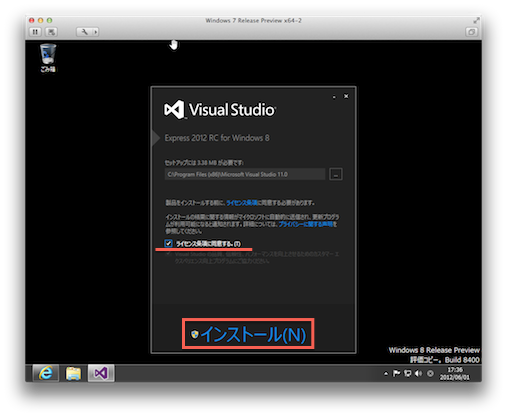This screenshot has height=417, width=507.
Task: Click the round tray icon beside volume
Action: (x=430, y=373)
